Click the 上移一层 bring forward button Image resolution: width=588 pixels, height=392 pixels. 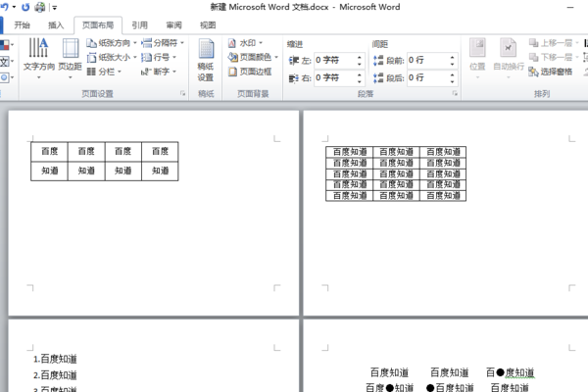554,43
